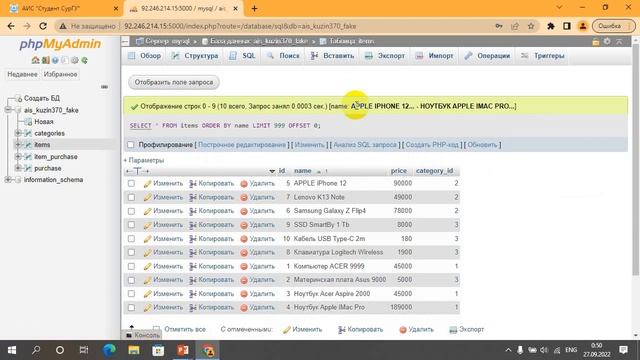Expand the Параметры options section
Image resolution: width=640 pixels, height=360 pixels.
tap(144, 160)
